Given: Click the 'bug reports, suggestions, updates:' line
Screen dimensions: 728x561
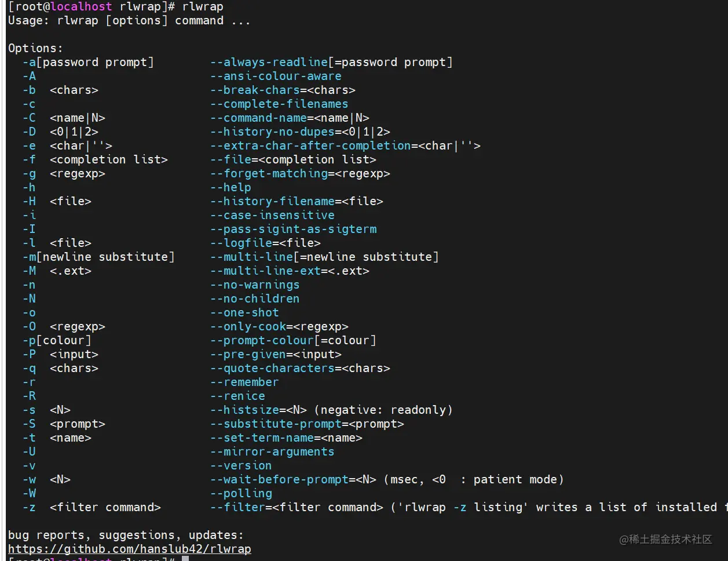Looking at the screenshot, I should pyautogui.click(x=126, y=535).
